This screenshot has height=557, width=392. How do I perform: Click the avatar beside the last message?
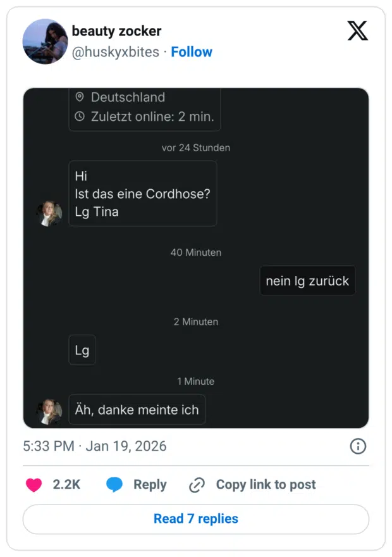pos(49,411)
